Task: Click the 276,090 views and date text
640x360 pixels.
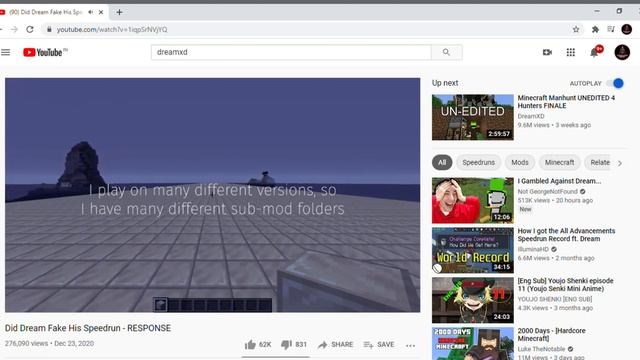Action: coord(49,343)
